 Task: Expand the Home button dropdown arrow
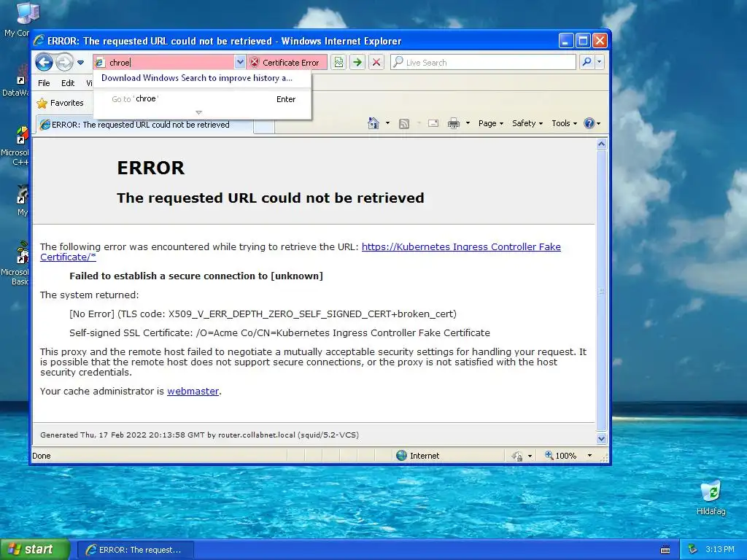pos(387,123)
